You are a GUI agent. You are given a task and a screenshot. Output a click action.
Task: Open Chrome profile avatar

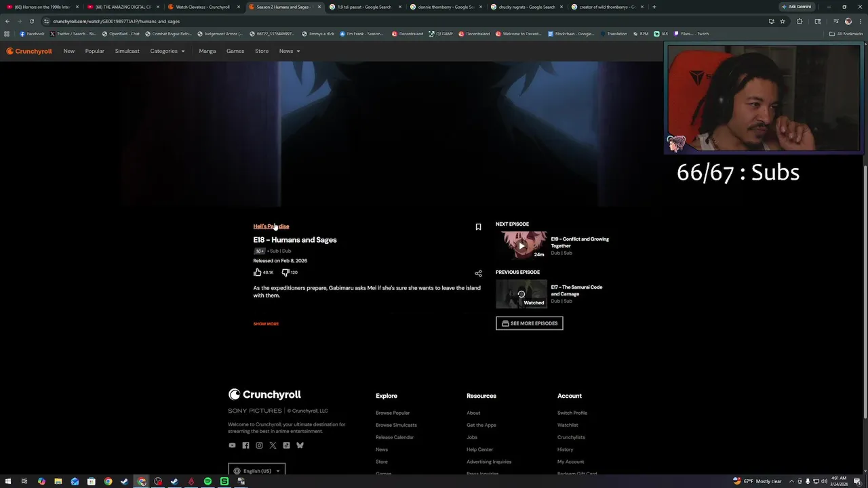point(848,21)
